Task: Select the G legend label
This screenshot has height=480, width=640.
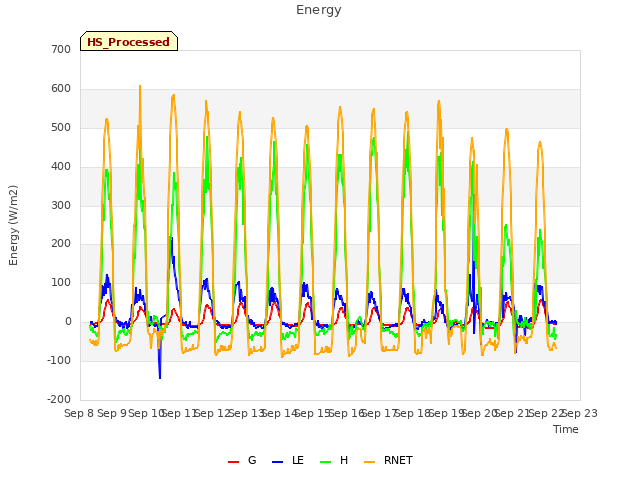Action: [x=252, y=460]
